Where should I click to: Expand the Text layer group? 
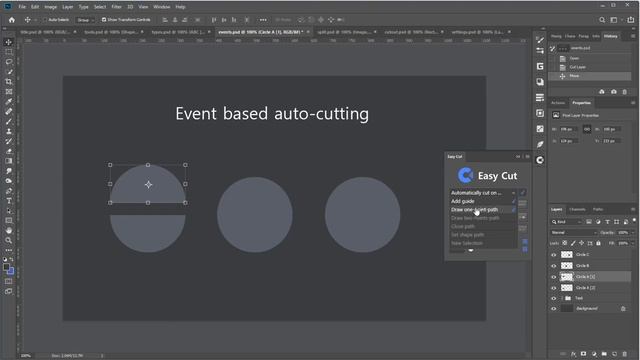[562, 298]
